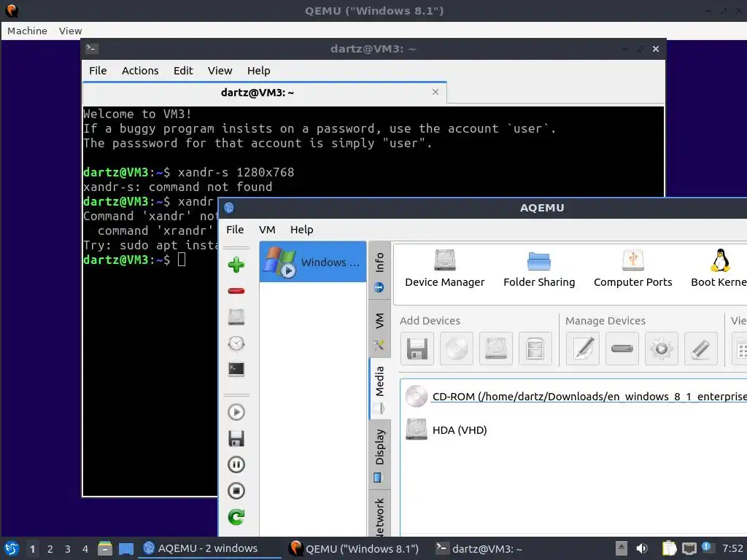Select the Info vertical tab
Screen dimensions: 747x560
coord(379,271)
